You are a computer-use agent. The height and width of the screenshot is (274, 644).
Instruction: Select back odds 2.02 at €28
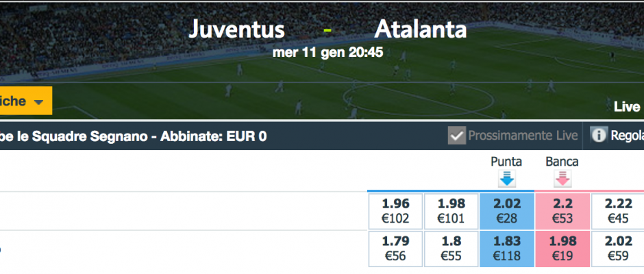507,211
